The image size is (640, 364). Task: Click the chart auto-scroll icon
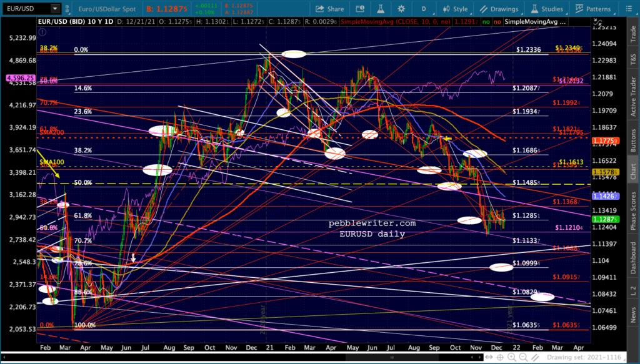pyautogui.click(x=489, y=358)
